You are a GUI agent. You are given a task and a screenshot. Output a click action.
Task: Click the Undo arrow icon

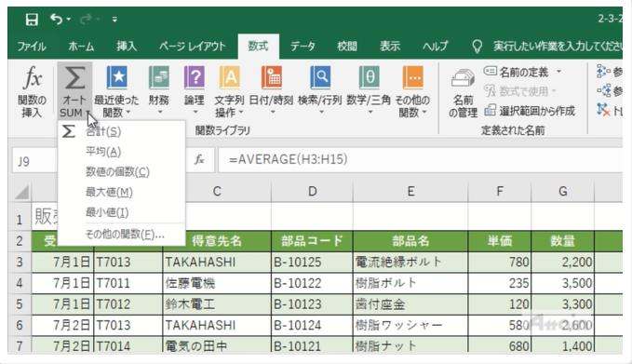pyautogui.click(x=56, y=19)
